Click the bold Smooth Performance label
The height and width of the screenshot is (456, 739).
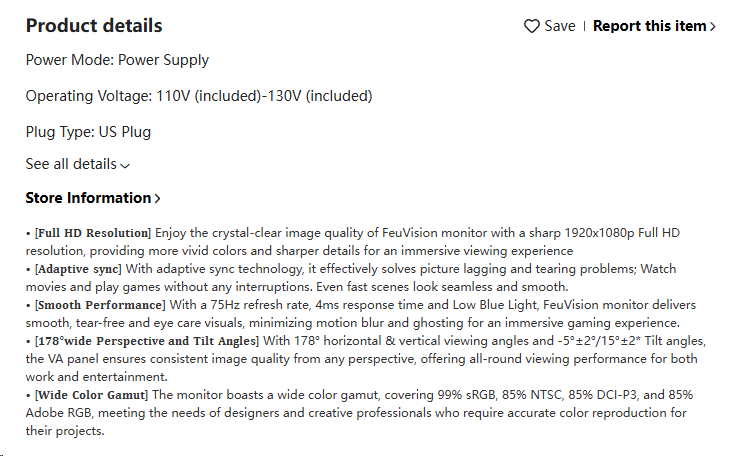(x=100, y=305)
